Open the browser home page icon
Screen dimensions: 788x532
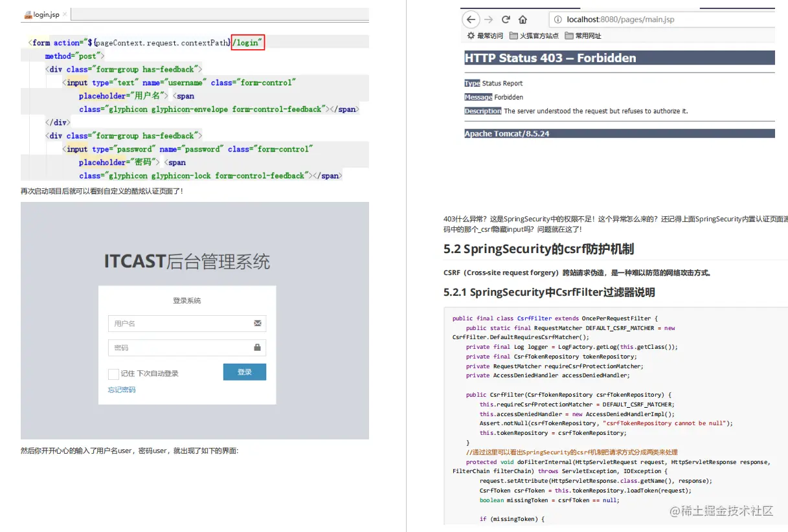(x=523, y=19)
